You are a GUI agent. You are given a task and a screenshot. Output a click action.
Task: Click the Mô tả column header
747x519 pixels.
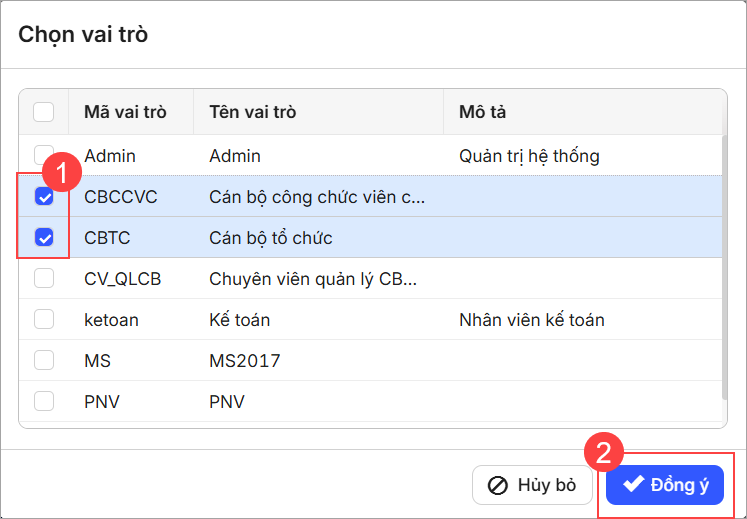pyautogui.click(x=482, y=112)
